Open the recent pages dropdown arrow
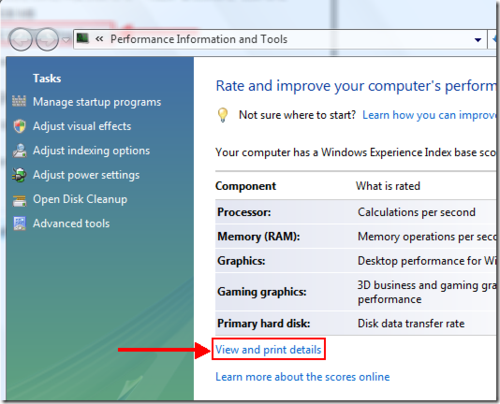 click(x=66, y=40)
